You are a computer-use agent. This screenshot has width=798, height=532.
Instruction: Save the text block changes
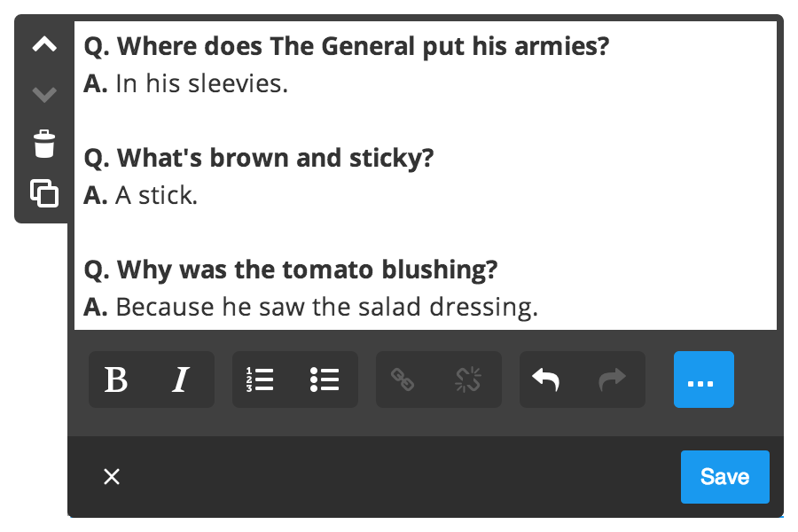coord(725,477)
